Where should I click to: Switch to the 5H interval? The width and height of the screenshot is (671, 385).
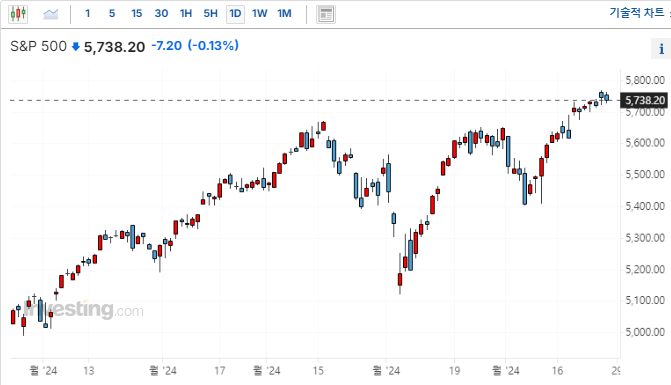point(211,14)
